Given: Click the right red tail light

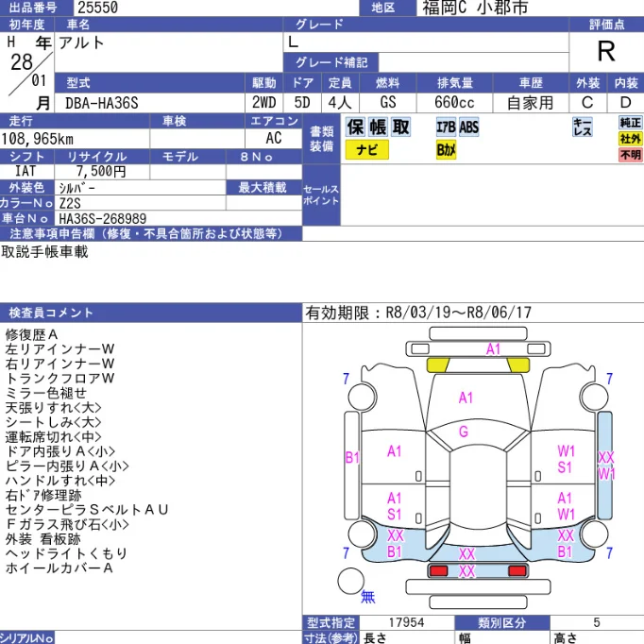Looking at the screenshot, I should tap(517, 570).
